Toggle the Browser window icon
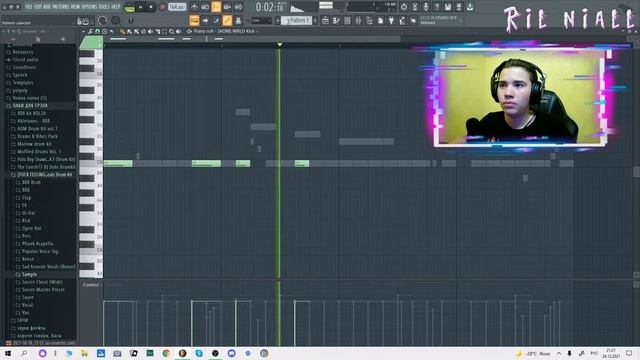640x360 pixels. [x=369, y=20]
